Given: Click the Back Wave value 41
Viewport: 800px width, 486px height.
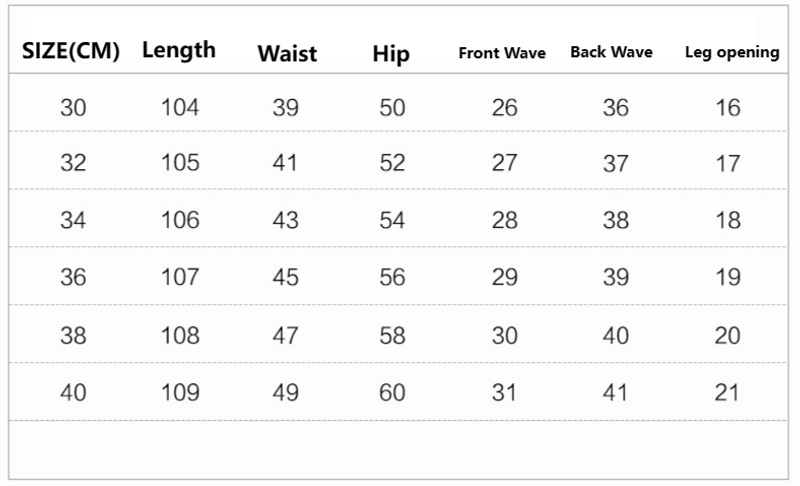Looking at the screenshot, I should tap(616, 392).
